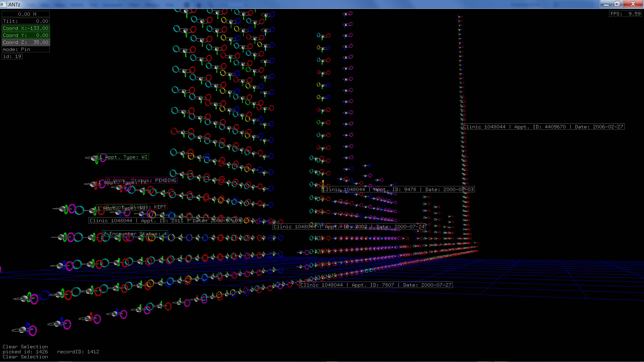Select the tag for Appt. ID 4409670
The height and width of the screenshot is (362, 644).
(543, 127)
